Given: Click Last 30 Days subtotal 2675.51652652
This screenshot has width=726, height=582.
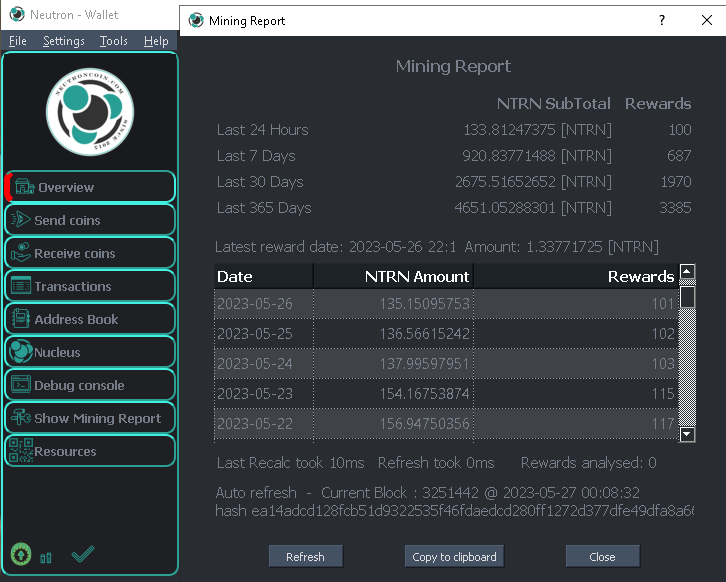Looking at the screenshot, I should (x=533, y=181).
